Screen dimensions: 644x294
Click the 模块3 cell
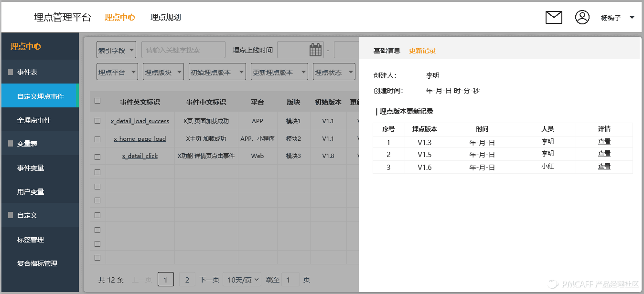(293, 156)
